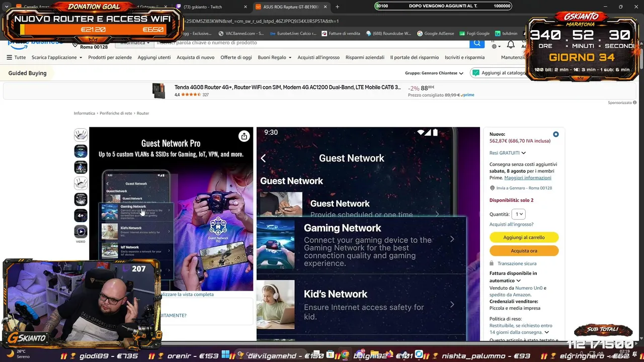Click the share icon on product image
Screen dimensions: 644x362
[244, 136]
